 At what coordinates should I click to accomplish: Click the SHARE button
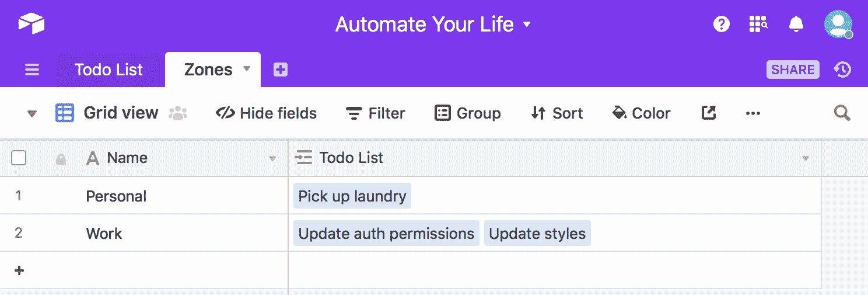(x=793, y=70)
